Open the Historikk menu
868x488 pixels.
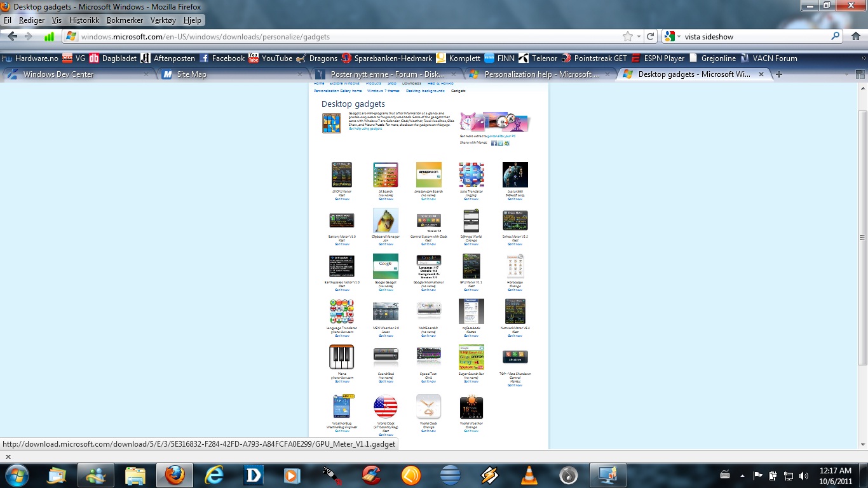coord(84,20)
